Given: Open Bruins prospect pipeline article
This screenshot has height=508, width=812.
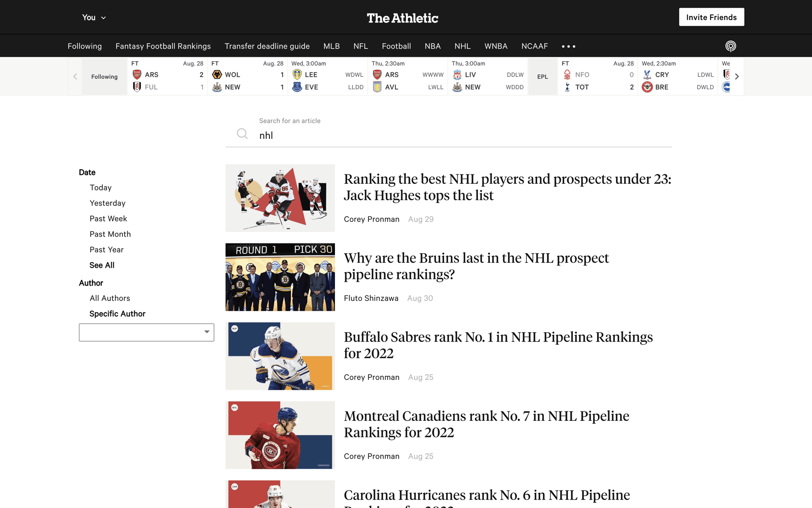Looking at the screenshot, I should point(476,266).
